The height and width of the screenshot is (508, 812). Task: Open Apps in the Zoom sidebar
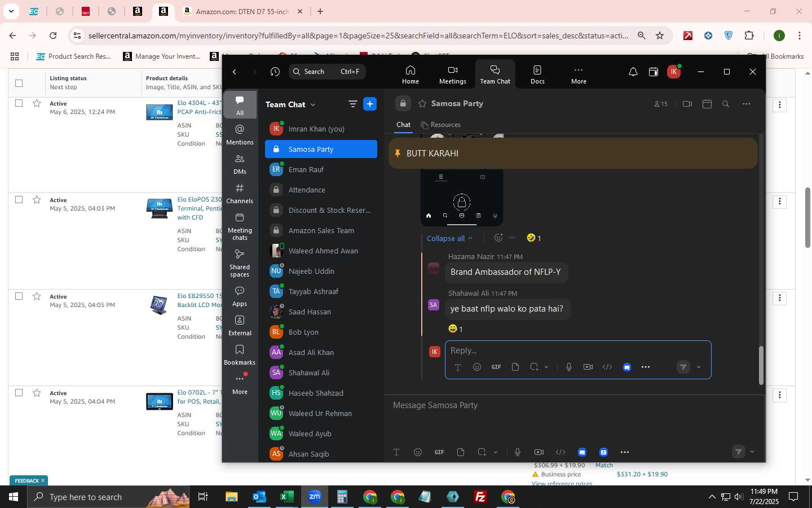pos(240,296)
